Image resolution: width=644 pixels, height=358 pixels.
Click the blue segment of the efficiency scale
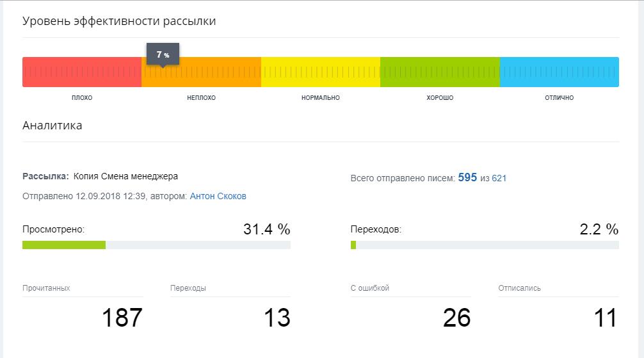point(559,72)
